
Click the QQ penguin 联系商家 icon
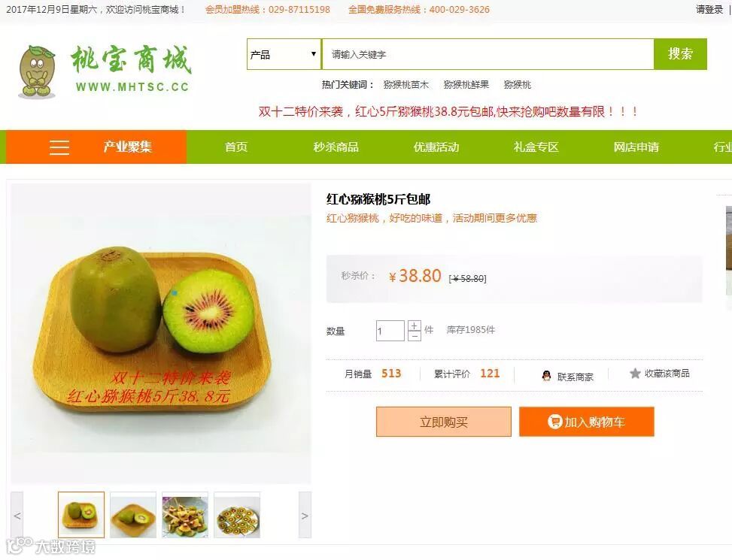(x=546, y=375)
